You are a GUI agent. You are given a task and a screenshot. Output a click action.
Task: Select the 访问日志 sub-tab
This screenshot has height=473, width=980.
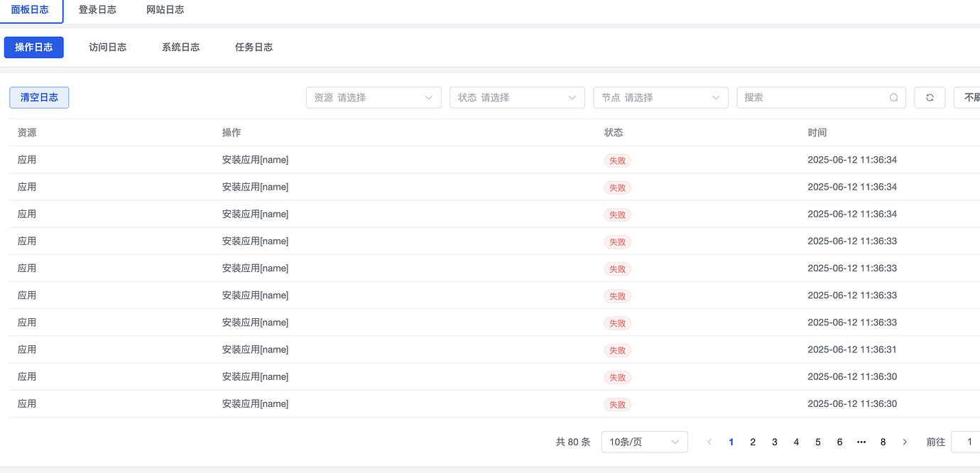[x=107, y=48]
